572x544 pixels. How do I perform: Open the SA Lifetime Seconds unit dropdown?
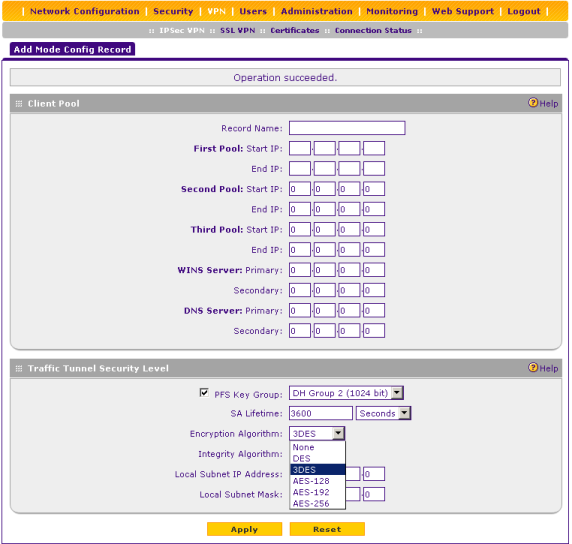tap(404, 413)
